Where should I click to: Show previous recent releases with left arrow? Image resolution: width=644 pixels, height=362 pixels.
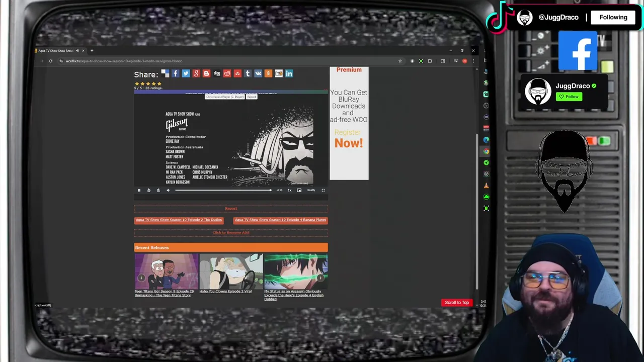tap(141, 278)
